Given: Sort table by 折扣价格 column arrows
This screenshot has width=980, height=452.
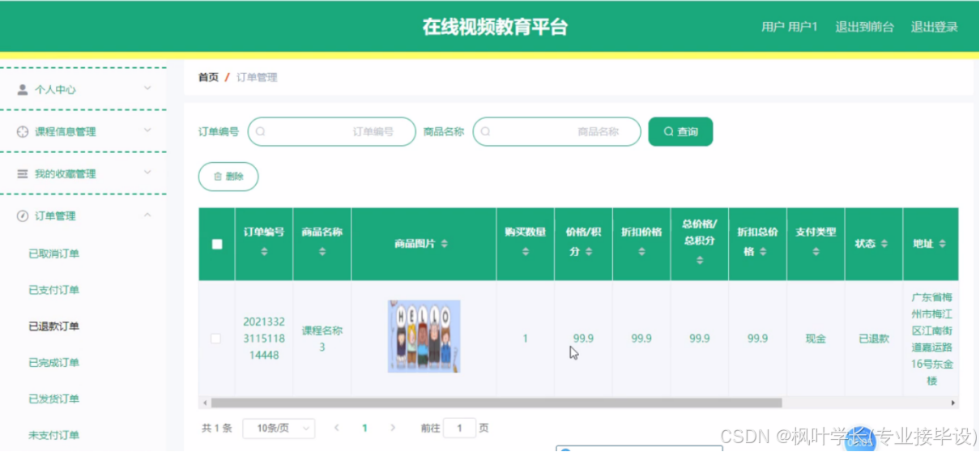Looking at the screenshot, I should tap(641, 252).
